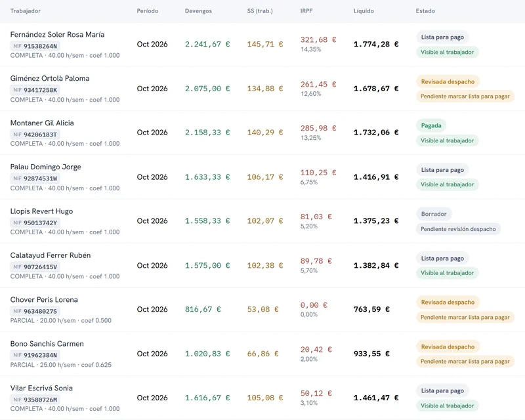Click Lista para pago badge for Fernández Soler

442,37
